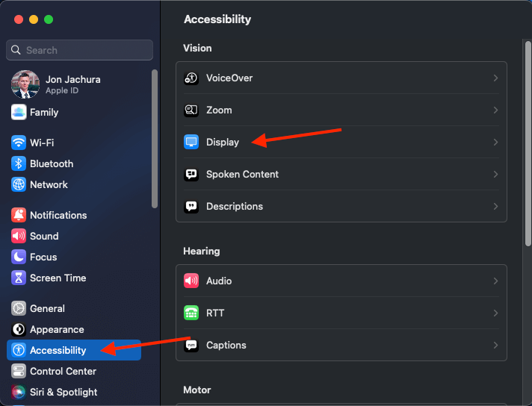Select Control Center in the sidebar
The height and width of the screenshot is (406, 532).
point(63,371)
